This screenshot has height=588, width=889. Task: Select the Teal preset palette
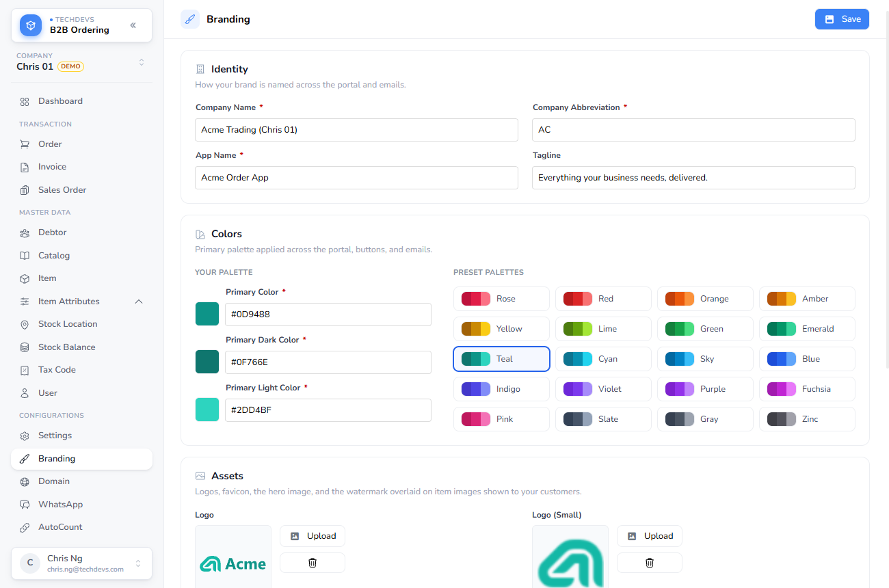pyautogui.click(x=501, y=359)
